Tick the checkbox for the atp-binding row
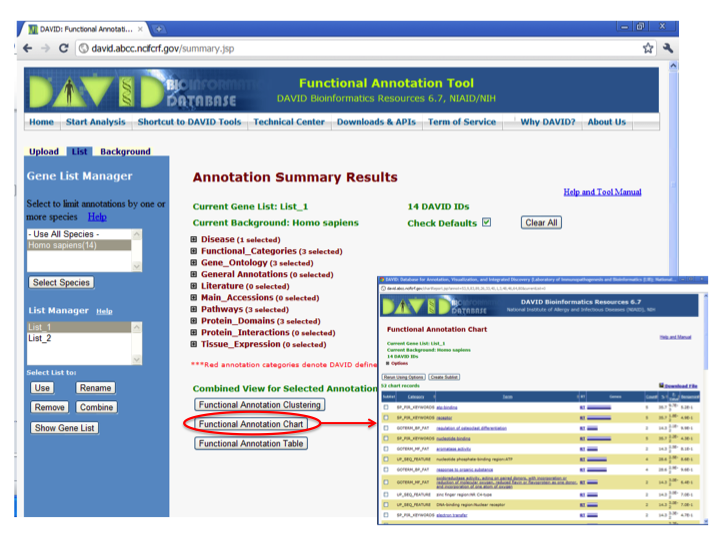The image size is (720, 540). click(387, 408)
